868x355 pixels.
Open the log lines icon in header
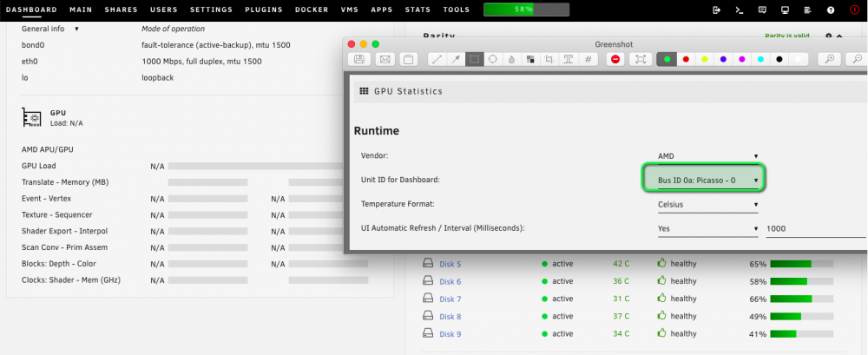pyautogui.click(x=807, y=10)
